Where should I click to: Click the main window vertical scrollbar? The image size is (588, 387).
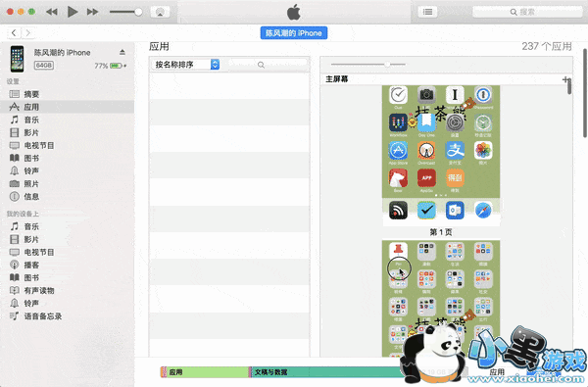point(585,93)
